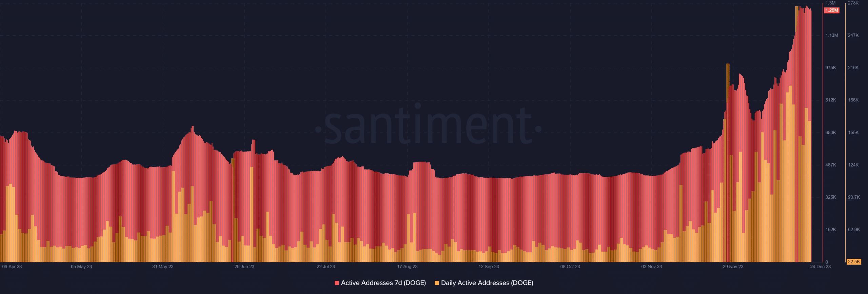The width and height of the screenshot is (868, 294).
Task: Click the 487K axis label
Action: [x=831, y=165]
